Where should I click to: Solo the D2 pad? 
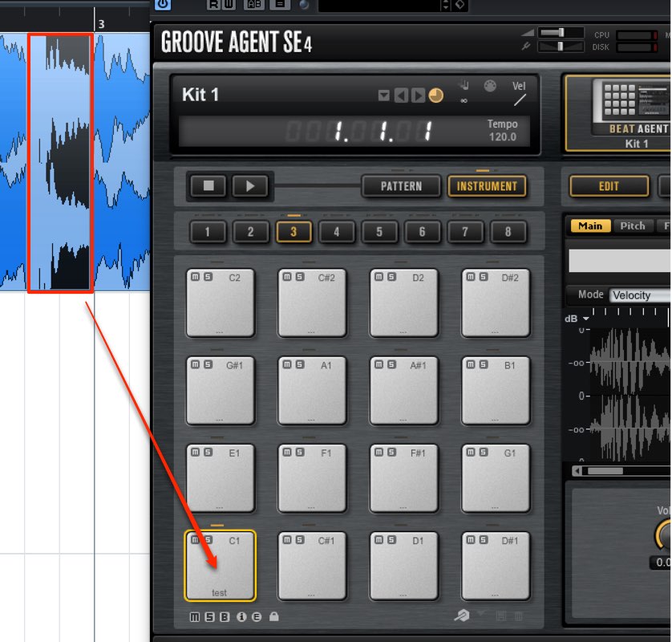tap(391, 277)
